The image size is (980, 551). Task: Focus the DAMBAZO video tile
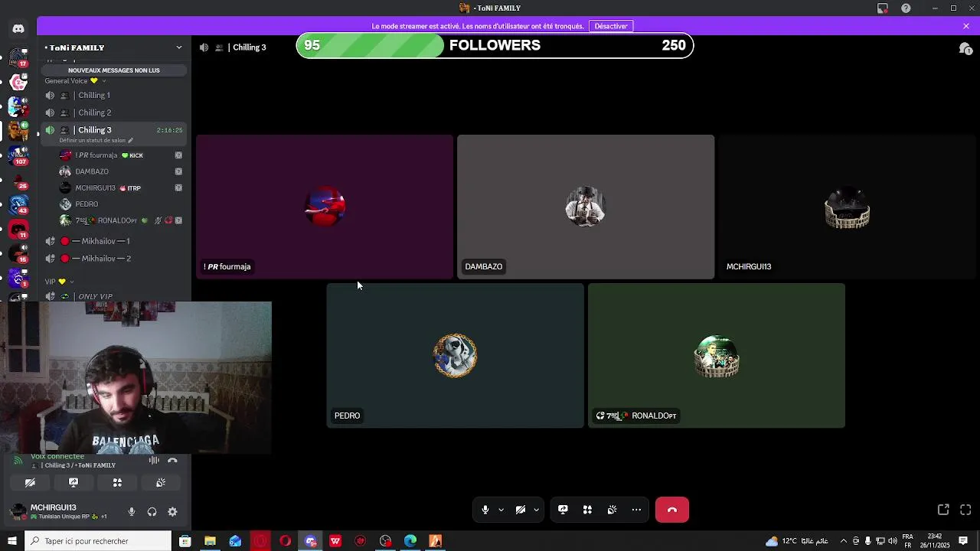click(x=586, y=207)
